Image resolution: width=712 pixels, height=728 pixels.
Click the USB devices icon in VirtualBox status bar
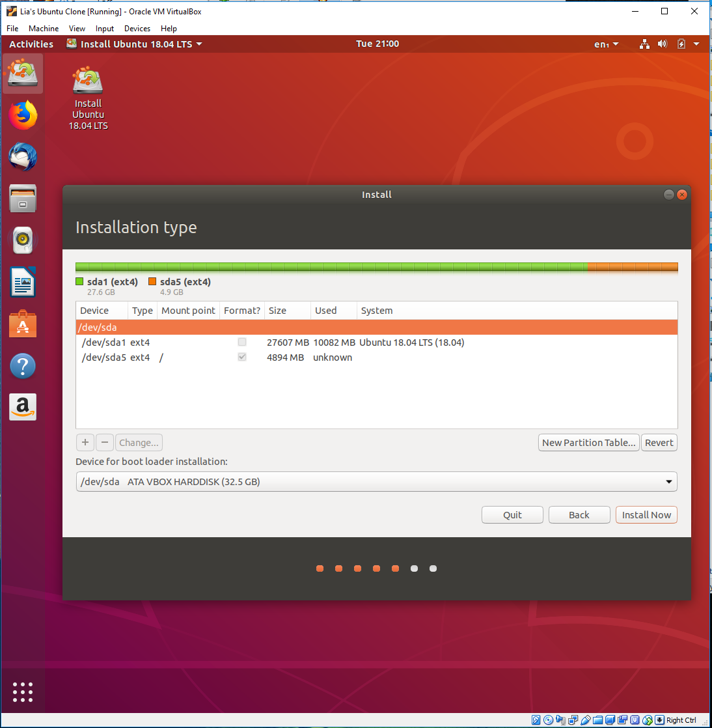click(584, 720)
